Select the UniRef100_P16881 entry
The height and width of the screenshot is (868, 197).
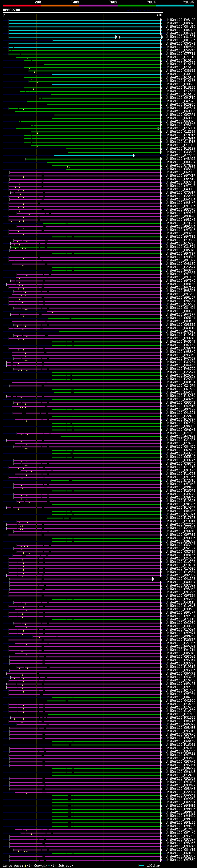pyautogui.click(x=180, y=128)
